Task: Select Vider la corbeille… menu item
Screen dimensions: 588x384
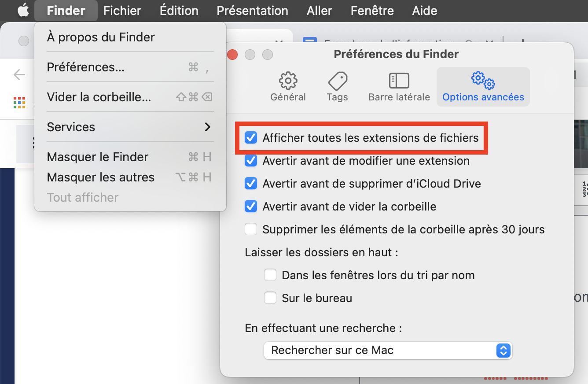Action: coord(99,97)
